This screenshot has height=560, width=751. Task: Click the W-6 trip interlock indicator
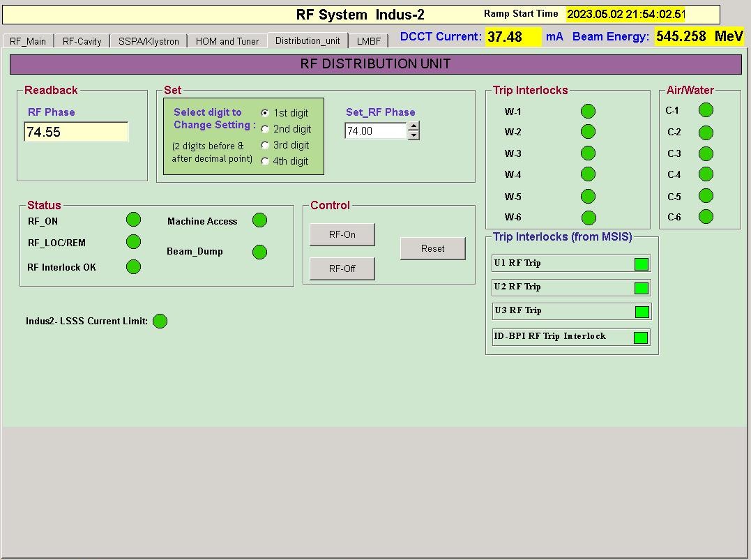(x=589, y=218)
